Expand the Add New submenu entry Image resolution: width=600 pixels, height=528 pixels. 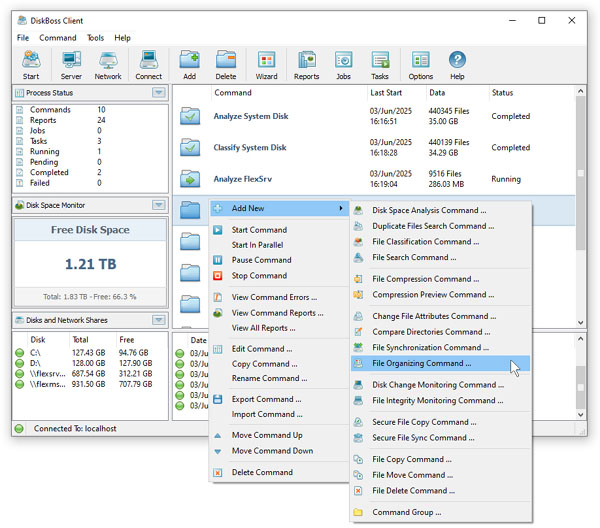279,209
